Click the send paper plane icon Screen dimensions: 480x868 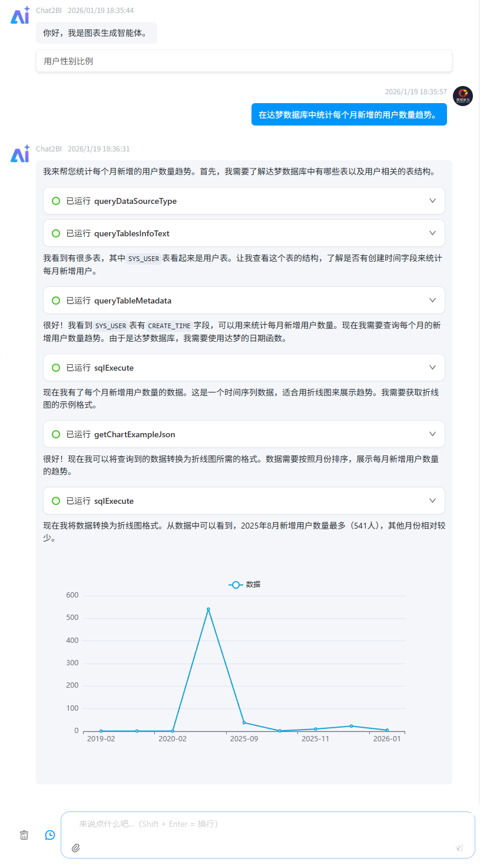(459, 848)
